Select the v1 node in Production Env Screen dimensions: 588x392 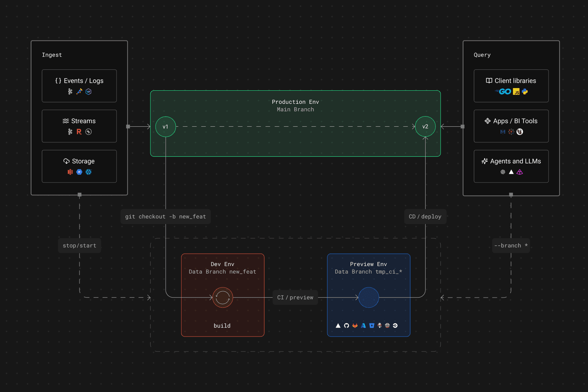(x=165, y=127)
